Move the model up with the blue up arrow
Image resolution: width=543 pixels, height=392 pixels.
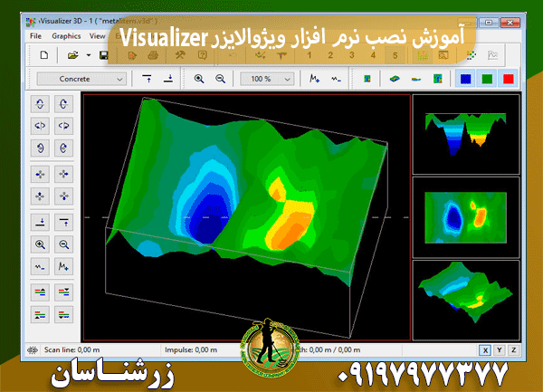tap(40, 196)
